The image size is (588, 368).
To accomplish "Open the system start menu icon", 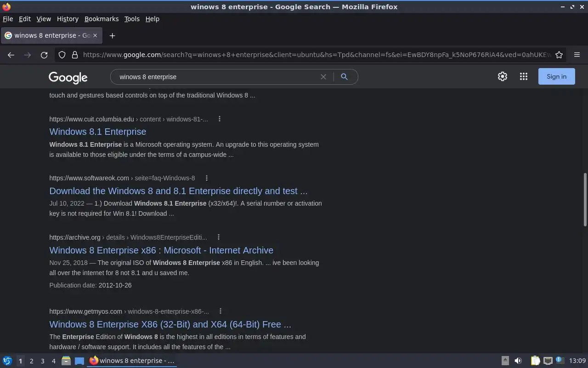I will [x=7, y=361].
